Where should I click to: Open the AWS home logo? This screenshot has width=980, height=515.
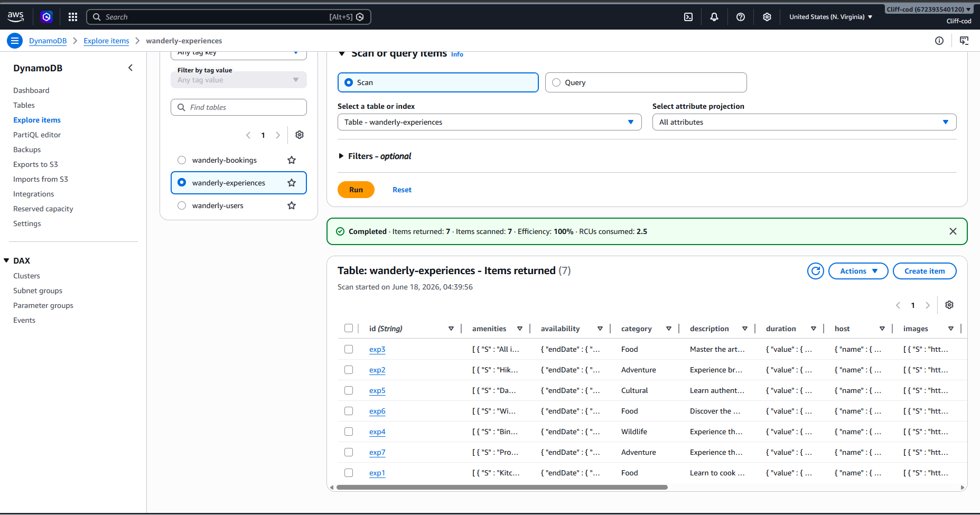tap(16, 17)
